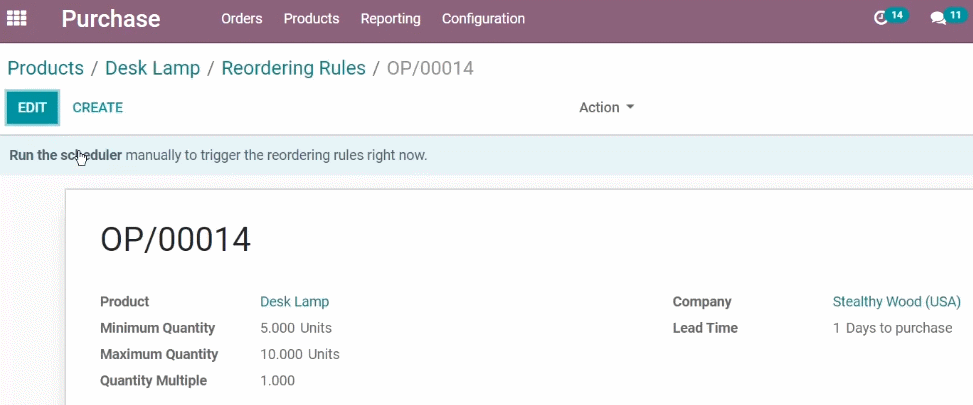Open the activities clock icon
Screen dimensions: 973x405
click(882, 18)
